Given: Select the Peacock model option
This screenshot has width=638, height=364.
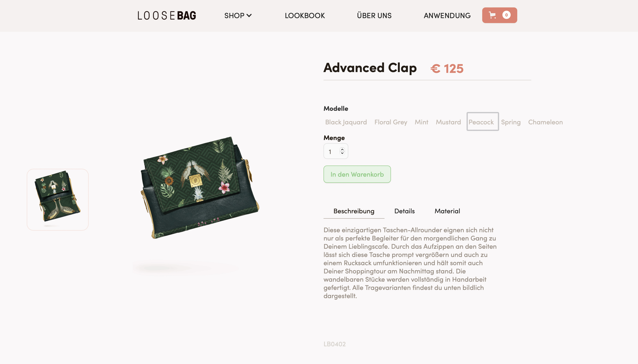Looking at the screenshot, I should coord(482,121).
